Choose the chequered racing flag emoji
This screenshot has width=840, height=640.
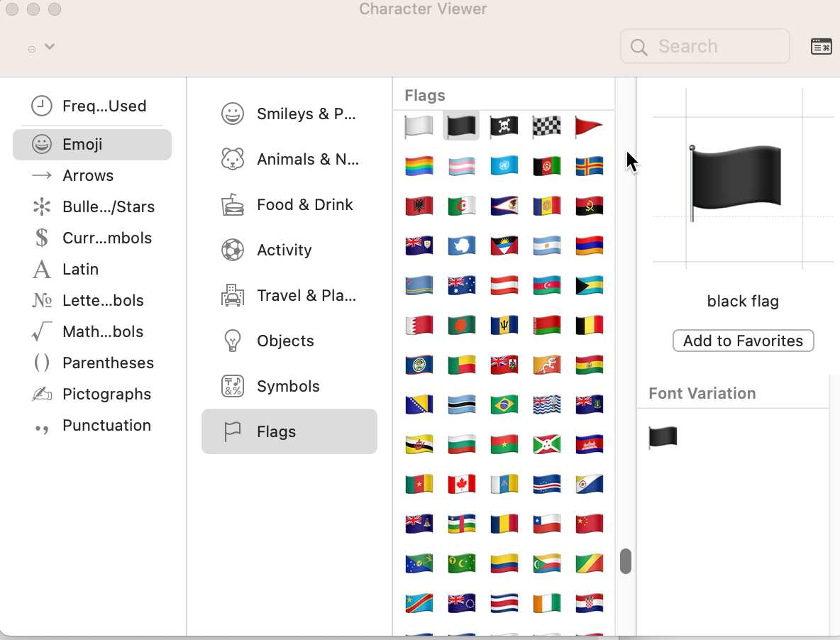pyautogui.click(x=546, y=126)
